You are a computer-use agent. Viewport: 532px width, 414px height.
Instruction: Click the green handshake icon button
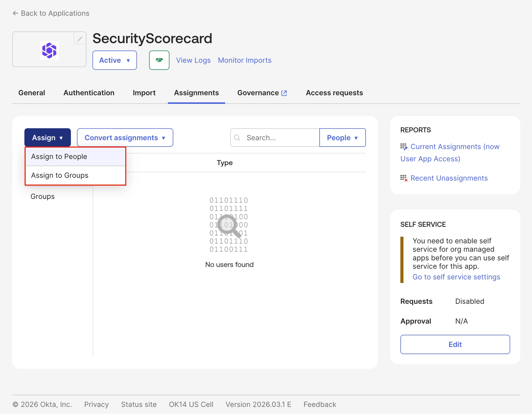tap(159, 60)
